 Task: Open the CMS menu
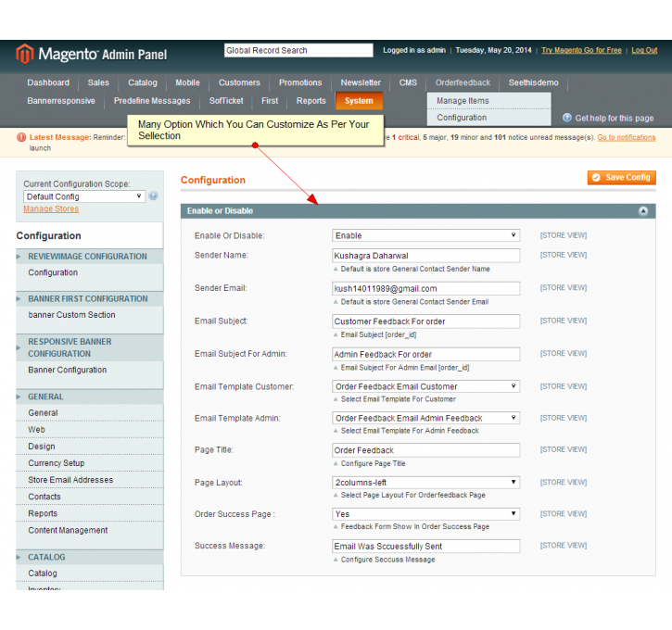tap(408, 82)
